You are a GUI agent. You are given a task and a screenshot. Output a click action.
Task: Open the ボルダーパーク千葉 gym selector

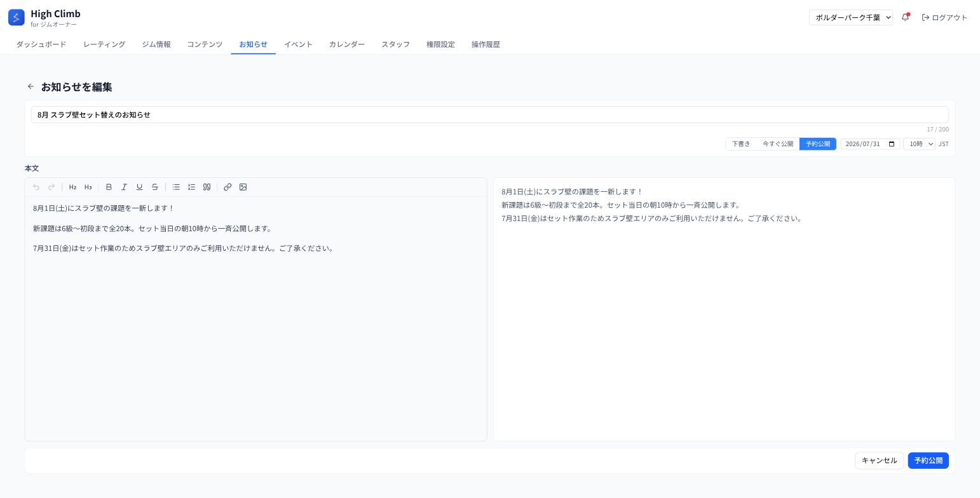click(x=851, y=17)
